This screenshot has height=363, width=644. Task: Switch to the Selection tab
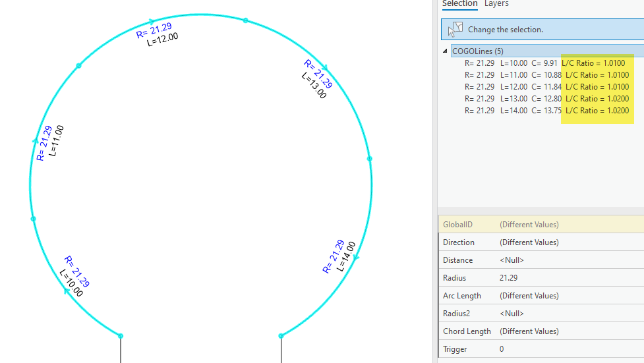pos(459,4)
